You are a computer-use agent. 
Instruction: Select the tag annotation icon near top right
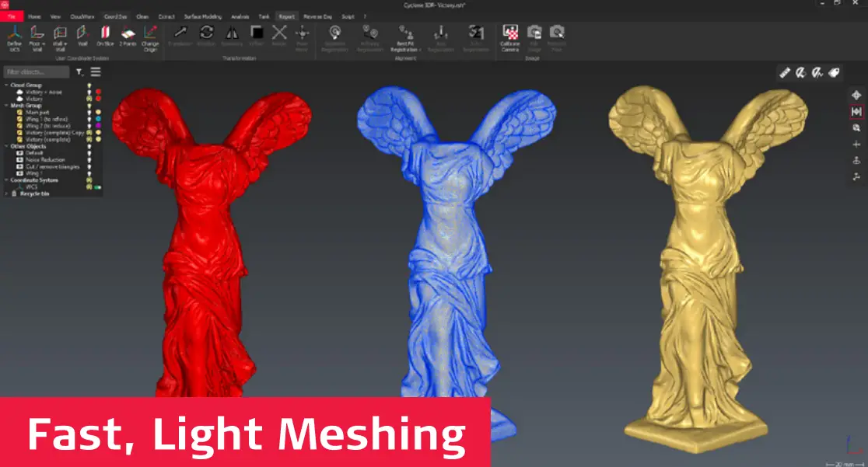pos(835,71)
